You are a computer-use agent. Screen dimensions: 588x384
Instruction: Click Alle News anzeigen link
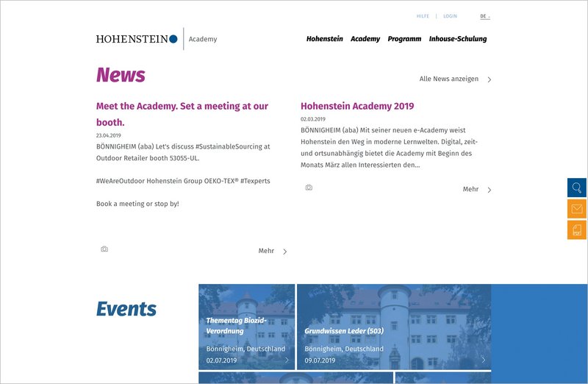[x=449, y=79]
